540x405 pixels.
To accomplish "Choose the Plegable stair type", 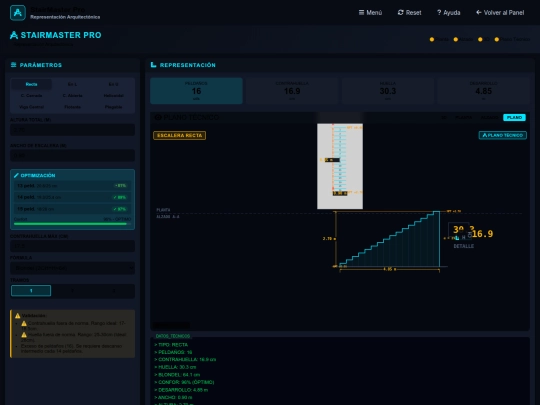I will click(113, 107).
